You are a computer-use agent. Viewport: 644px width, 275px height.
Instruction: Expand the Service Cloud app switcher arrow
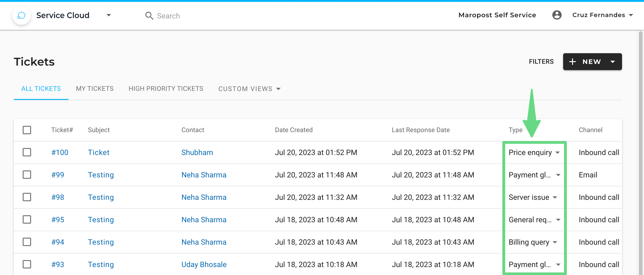(x=108, y=15)
